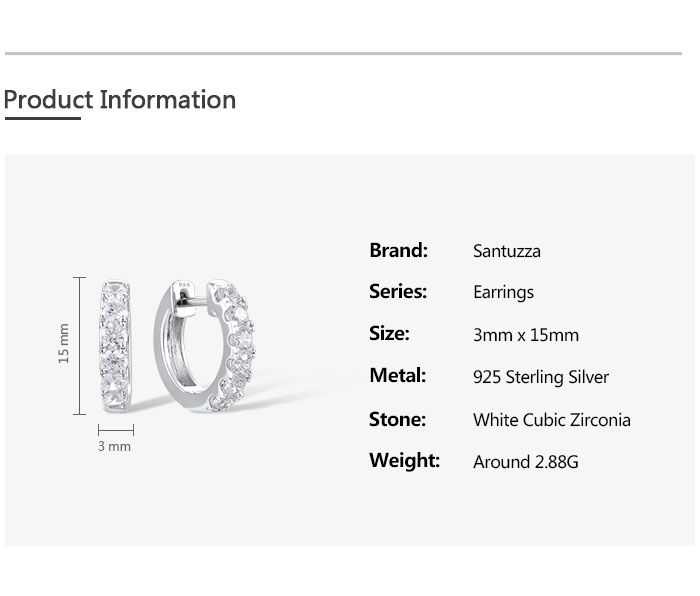This screenshot has width=700, height=596.
Task: Click the Weight: label
Action: pos(404,460)
